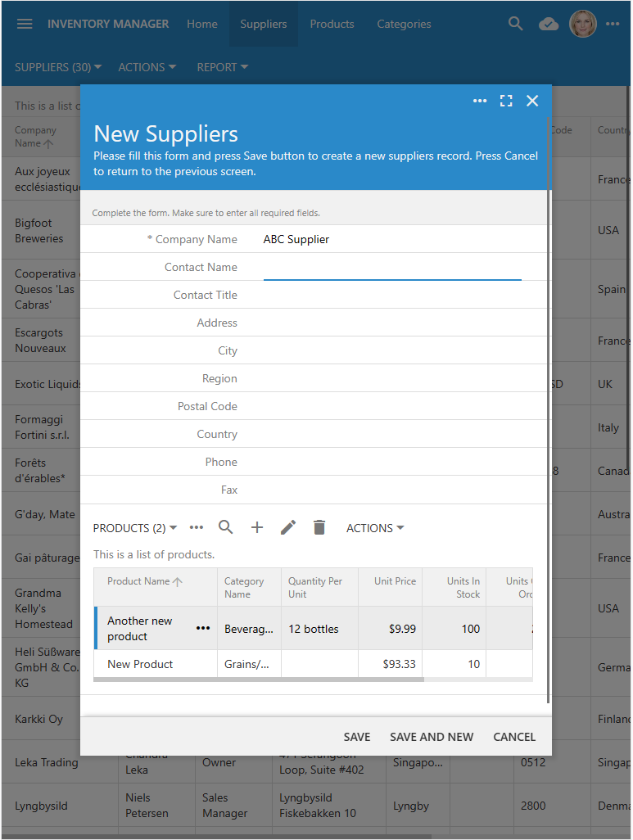This screenshot has height=840, width=633.
Task: Expand the Products (2) view dropdown
Action: pyautogui.click(x=135, y=528)
